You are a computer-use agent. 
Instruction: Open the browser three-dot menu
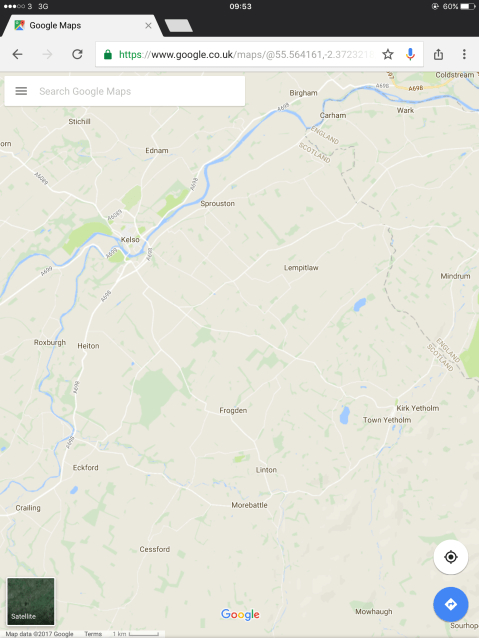pyautogui.click(x=464, y=54)
